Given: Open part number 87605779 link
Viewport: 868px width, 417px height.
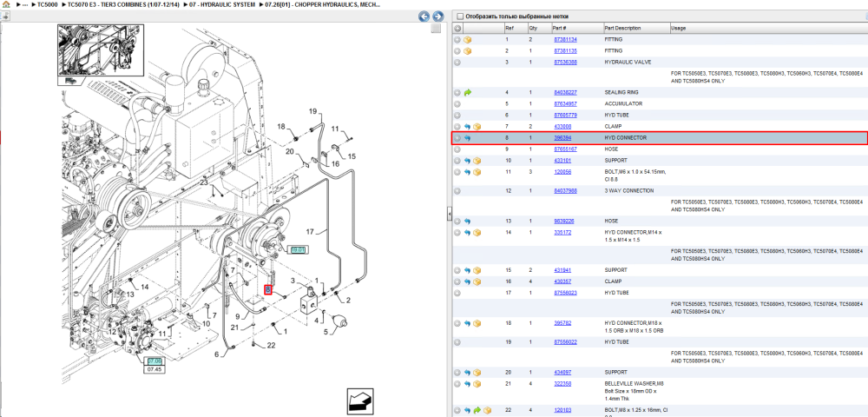Looking at the screenshot, I should 565,116.
